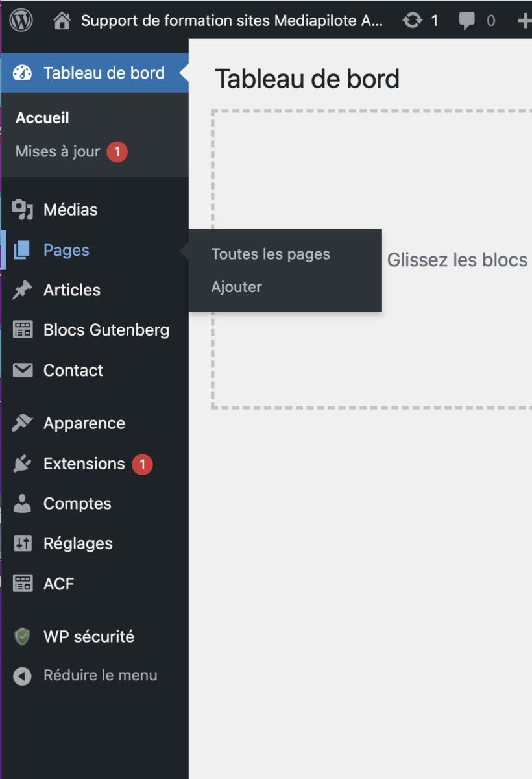Viewport: 532px width, 779px height.
Task: Open the WordPress logo menu
Action: [x=21, y=20]
